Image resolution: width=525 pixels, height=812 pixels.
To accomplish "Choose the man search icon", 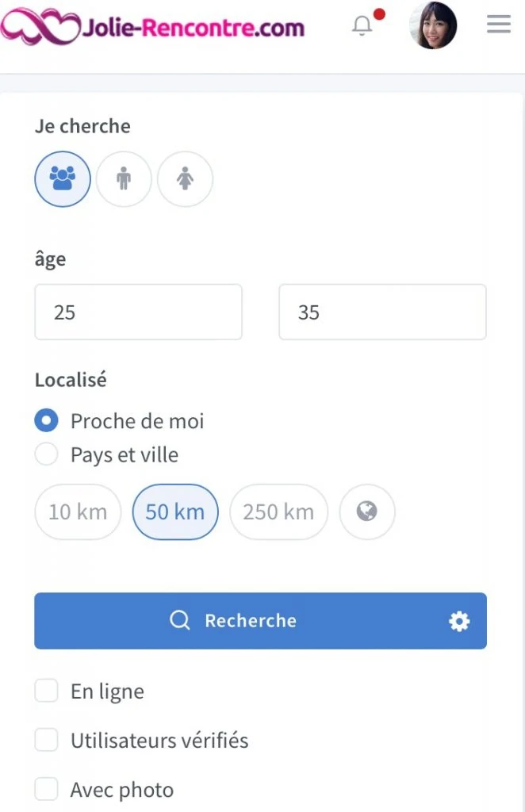I will [x=124, y=179].
